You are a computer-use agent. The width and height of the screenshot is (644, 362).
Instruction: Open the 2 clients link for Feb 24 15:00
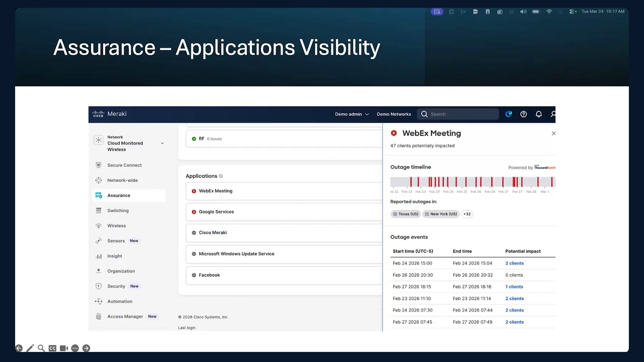click(515, 263)
